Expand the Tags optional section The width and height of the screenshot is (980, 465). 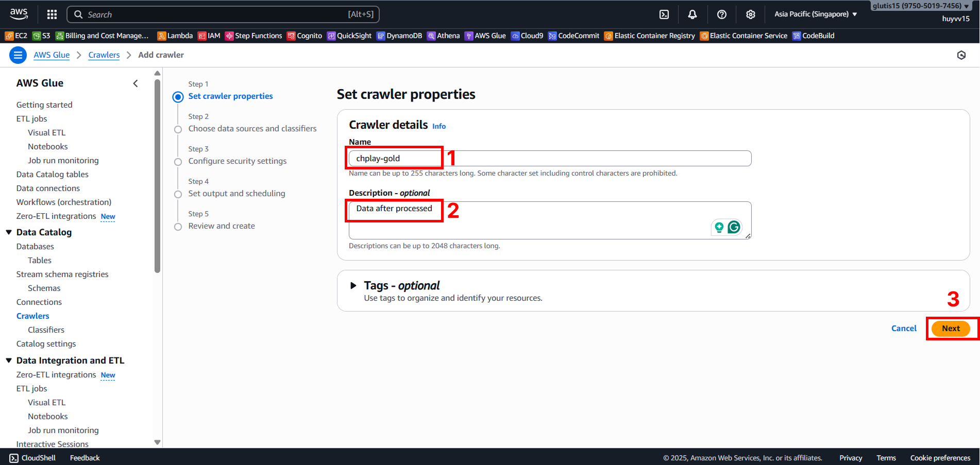pyautogui.click(x=353, y=286)
